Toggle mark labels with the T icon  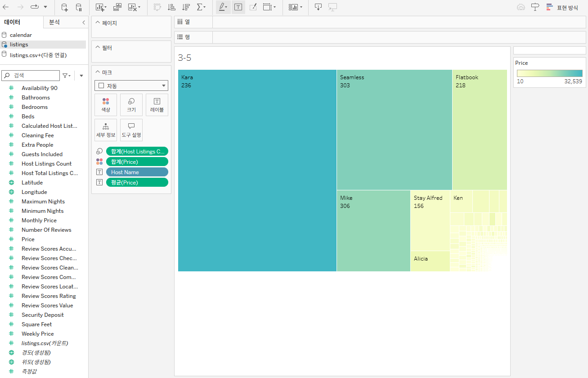pyautogui.click(x=238, y=7)
